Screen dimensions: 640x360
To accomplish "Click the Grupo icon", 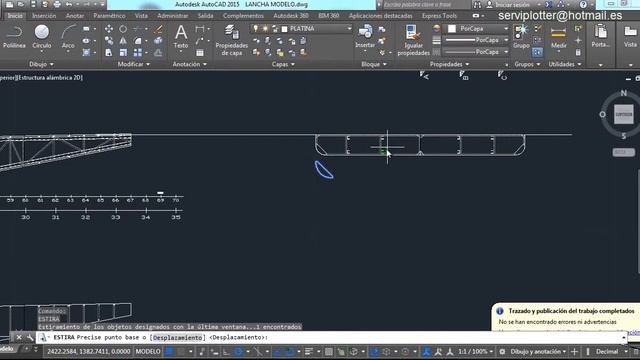I will (x=521, y=36).
